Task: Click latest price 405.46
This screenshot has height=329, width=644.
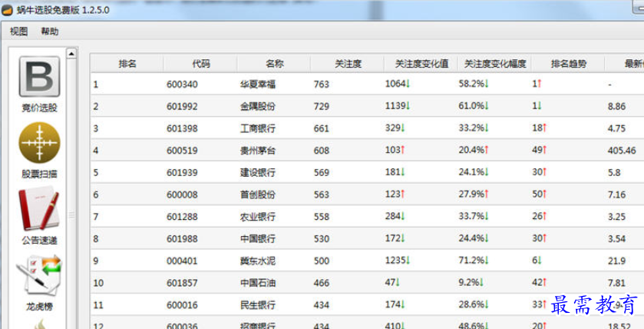Action: pos(622,151)
